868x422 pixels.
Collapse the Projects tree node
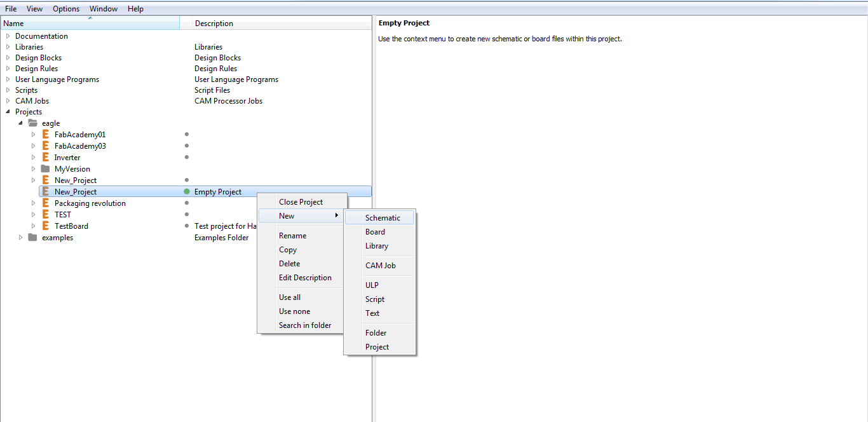coord(8,112)
